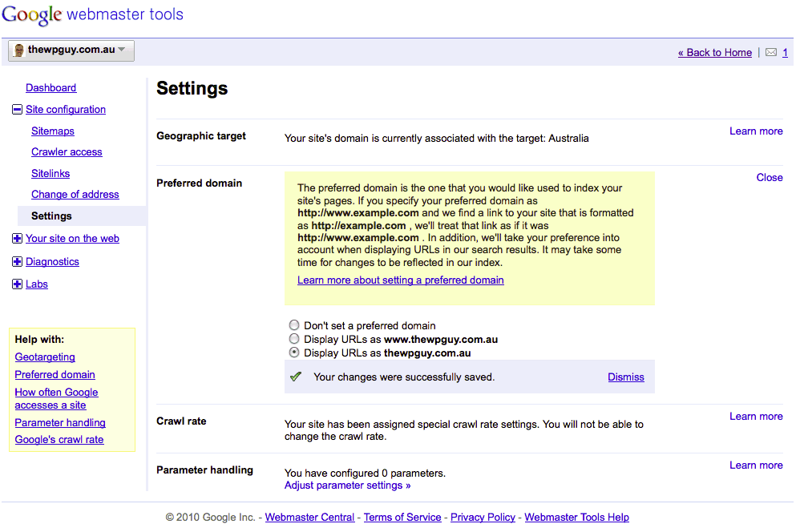Click the Crawl rate label

pyautogui.click(x=181, y=421)
